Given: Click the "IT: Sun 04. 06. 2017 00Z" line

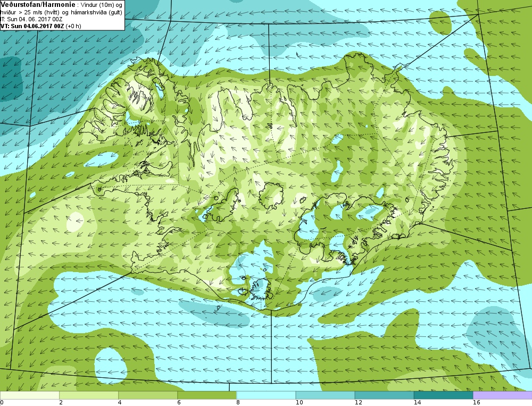Looking at the screenshot, I should point(31,19).
